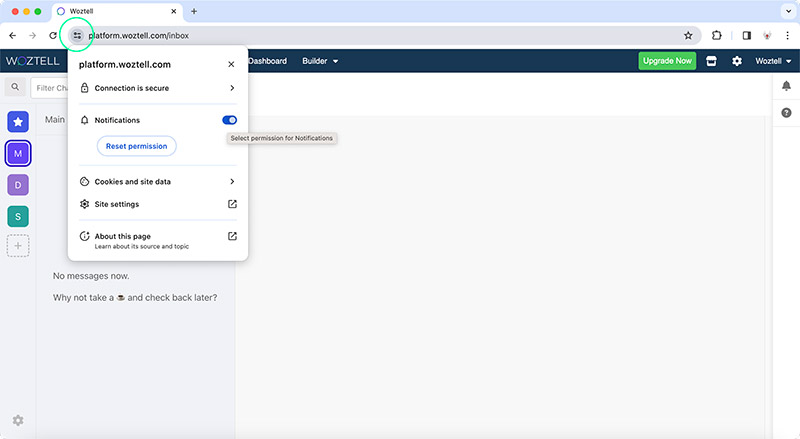The width and height of the screenshot is (800, 439).
Task: Click the Filter channels input field
Action: (x=50, y=88)
